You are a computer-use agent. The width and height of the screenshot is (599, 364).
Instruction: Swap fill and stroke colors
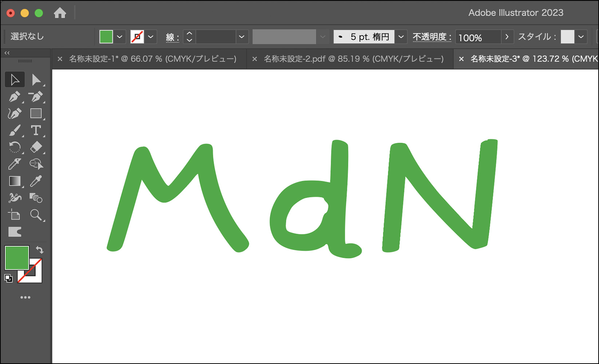tap(40, 250)
